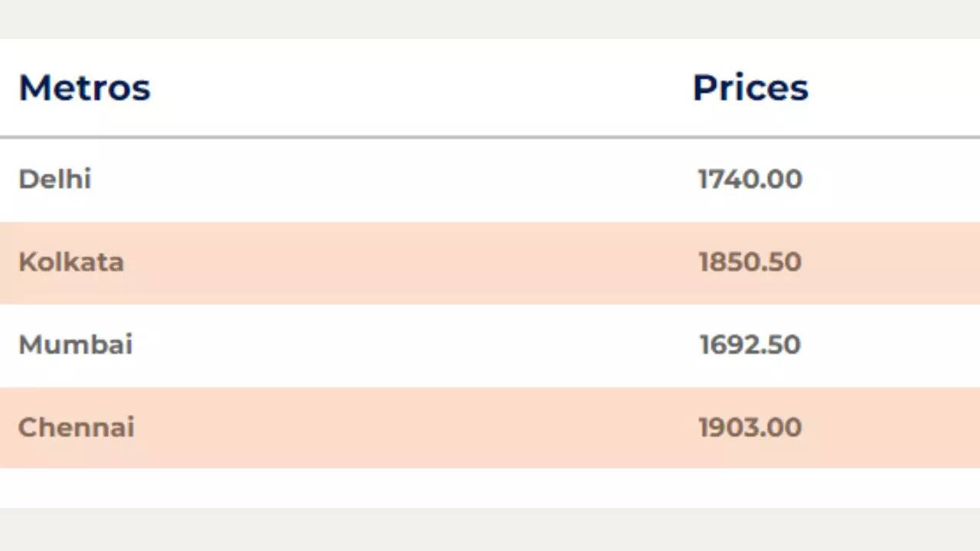This screenshot has width=980, height=551.
Task: Click header space between Metros and Prices
Action: [421, 87]
